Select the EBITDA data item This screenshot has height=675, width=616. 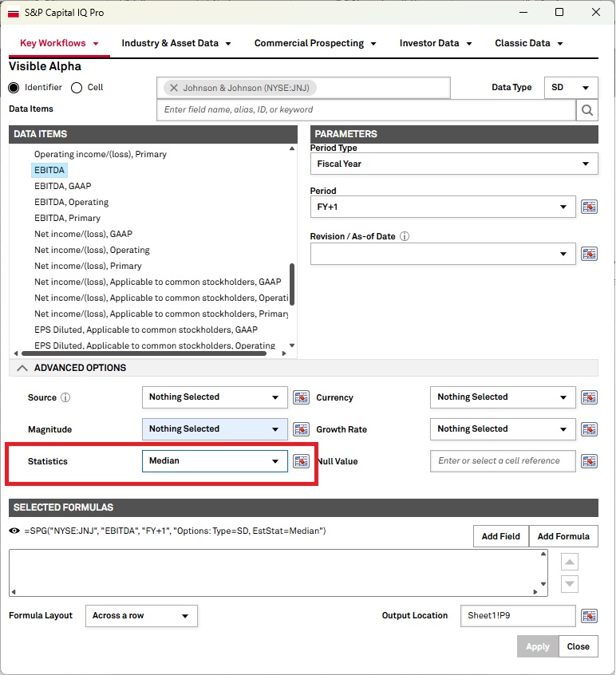pos(49,170)
